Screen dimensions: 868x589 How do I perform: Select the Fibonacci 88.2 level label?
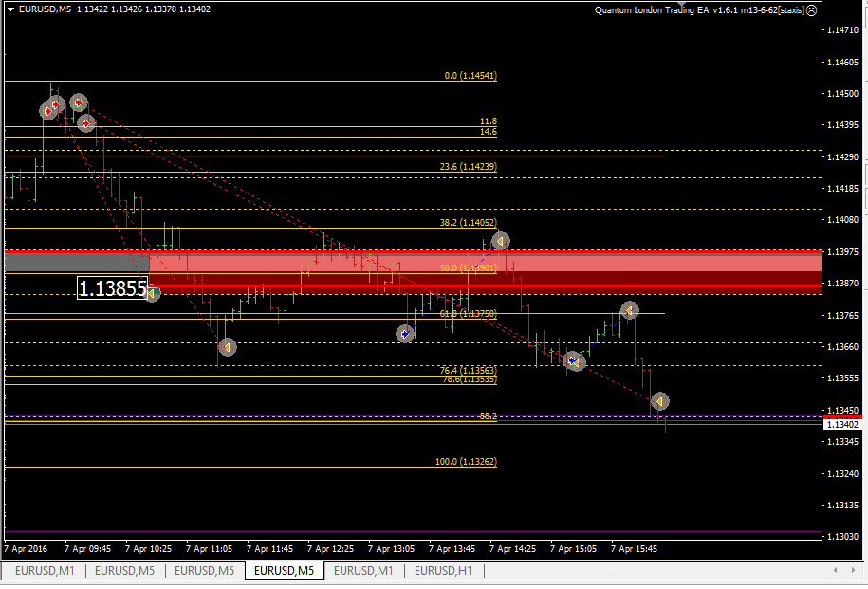[489, 415]
